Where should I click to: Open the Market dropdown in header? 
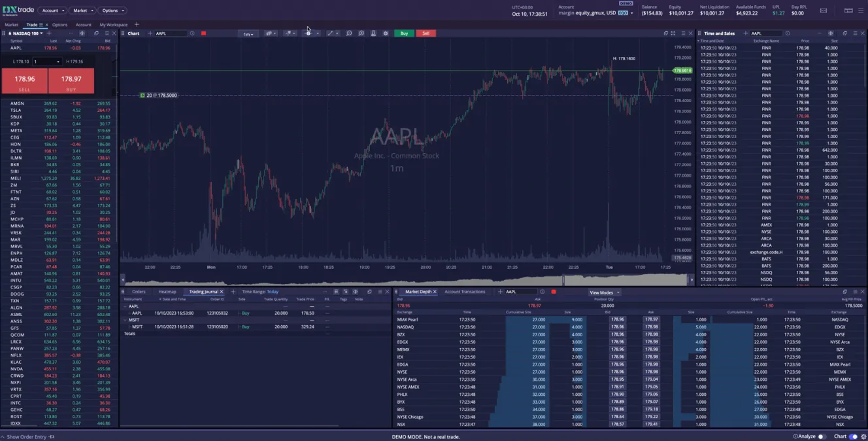coord(82,10)
